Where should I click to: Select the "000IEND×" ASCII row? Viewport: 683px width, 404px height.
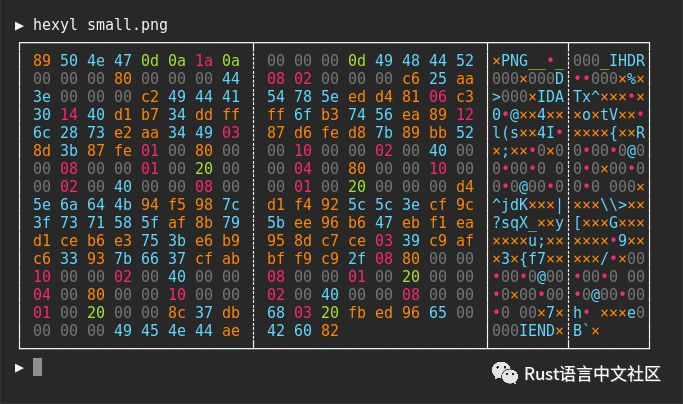click(x=528, y=330)
